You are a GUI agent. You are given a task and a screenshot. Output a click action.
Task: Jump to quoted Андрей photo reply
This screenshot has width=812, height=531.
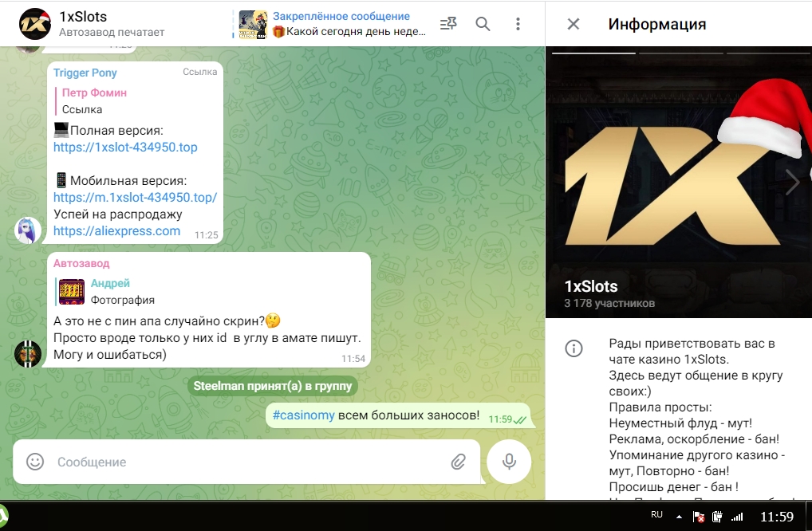210,291
